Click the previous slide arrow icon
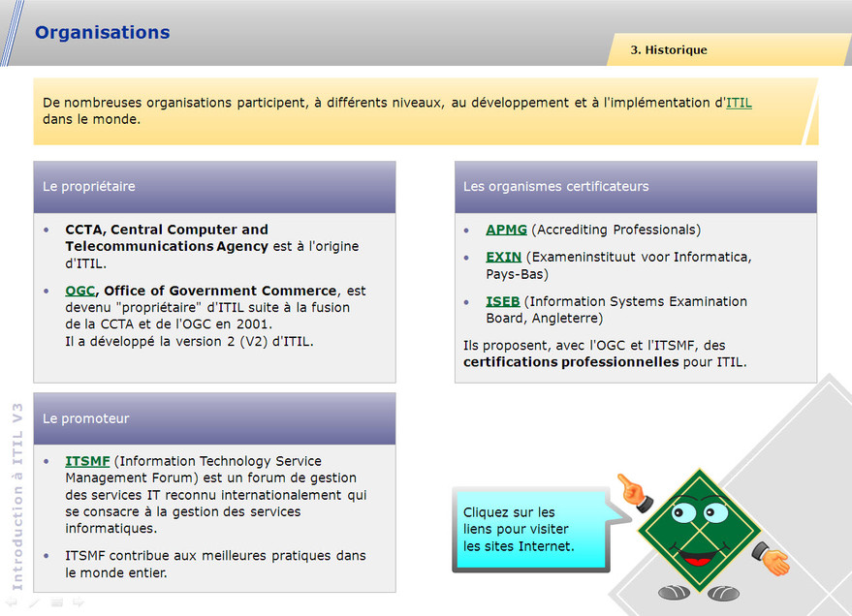This screenshot has height=616, width=852. tap(12, 602)
